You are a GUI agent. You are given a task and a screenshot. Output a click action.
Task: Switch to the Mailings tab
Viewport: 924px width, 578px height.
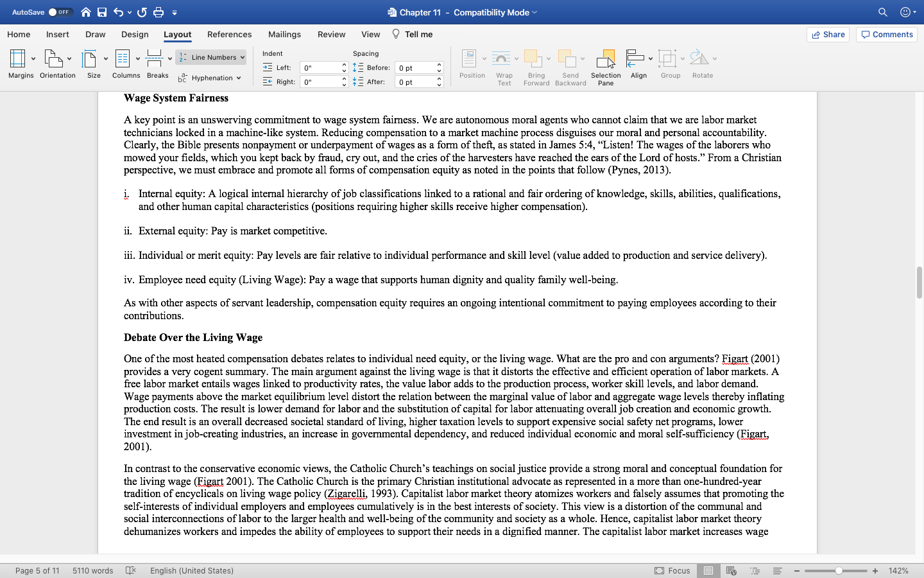(284, 34)
